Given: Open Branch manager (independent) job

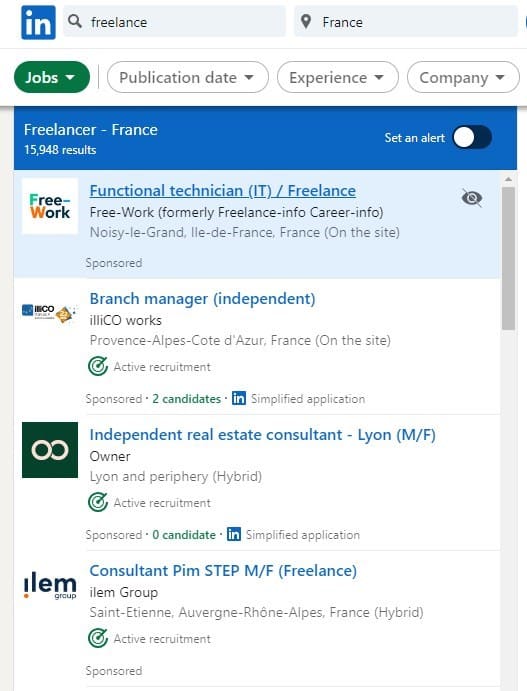Looking at the screenshot, I should point(202,299).
